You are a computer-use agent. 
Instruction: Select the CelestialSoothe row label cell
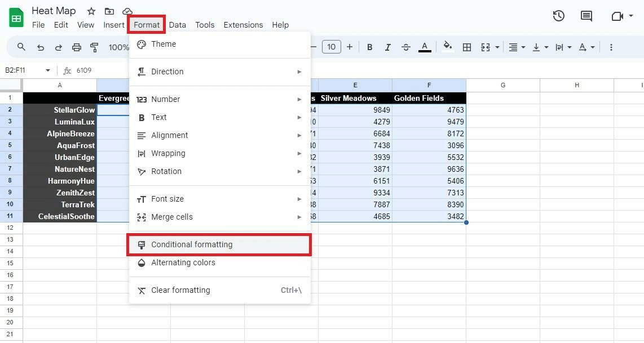click(x=60, y=216)
